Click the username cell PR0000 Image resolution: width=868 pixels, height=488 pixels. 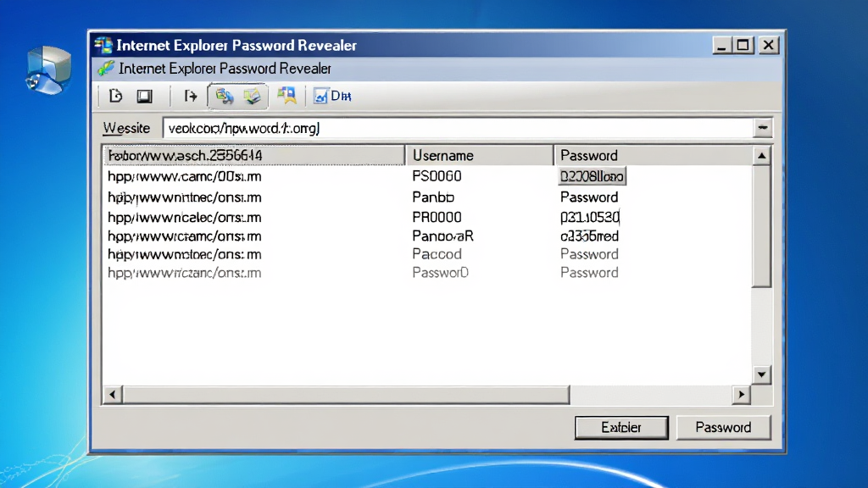[x=437, y=218]
